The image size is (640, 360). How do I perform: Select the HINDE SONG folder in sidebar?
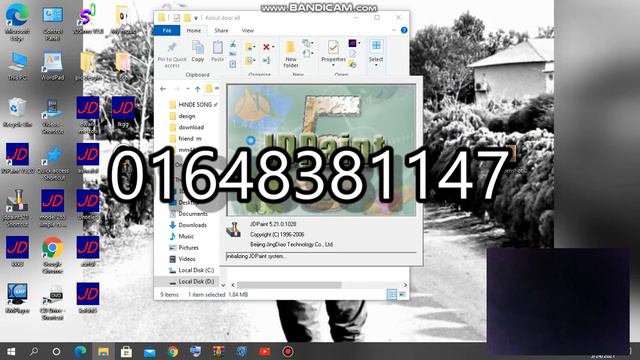(193, 105)
